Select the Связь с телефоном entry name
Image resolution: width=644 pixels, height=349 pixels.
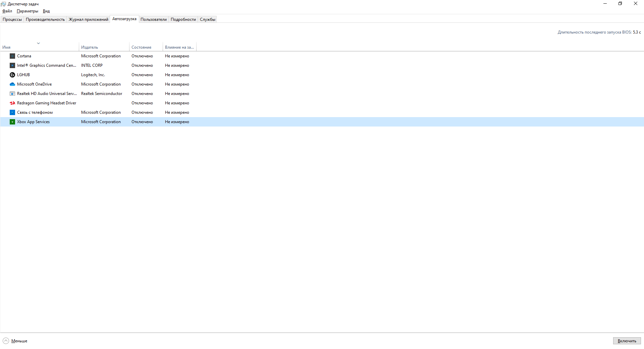35,112
